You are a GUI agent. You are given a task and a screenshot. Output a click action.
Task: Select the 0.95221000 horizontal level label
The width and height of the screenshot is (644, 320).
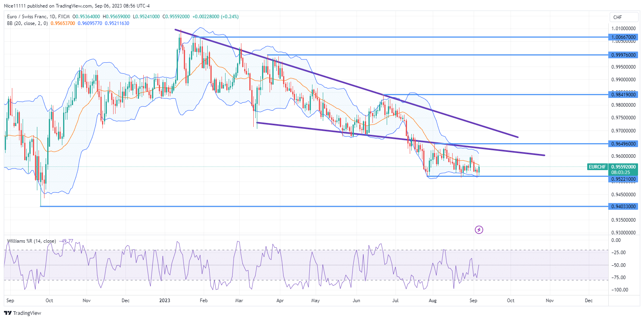point(623,179)
